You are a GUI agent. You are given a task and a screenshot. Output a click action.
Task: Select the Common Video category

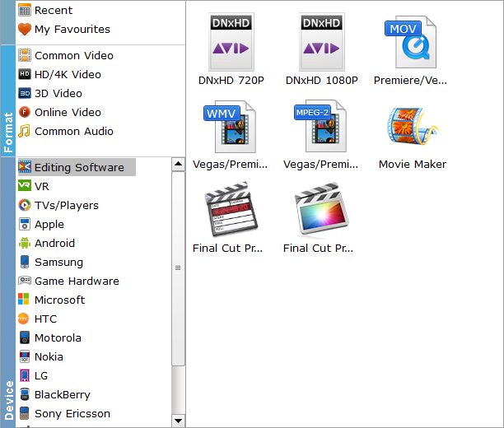click(x=73, y=55)
